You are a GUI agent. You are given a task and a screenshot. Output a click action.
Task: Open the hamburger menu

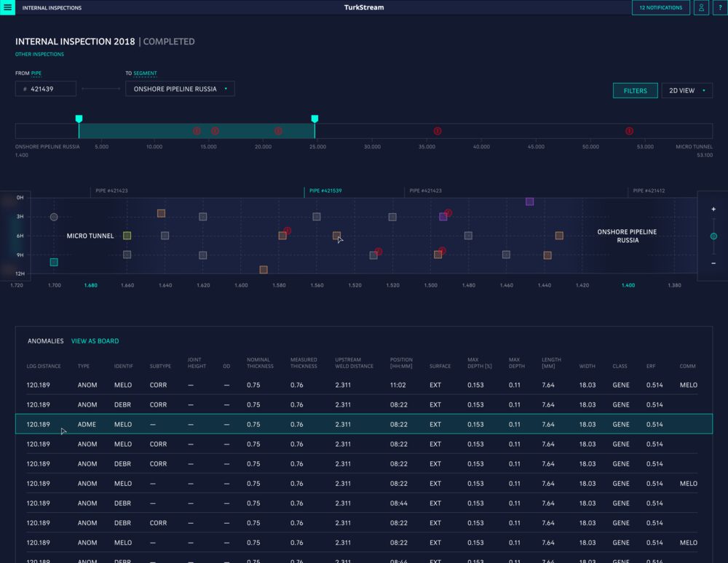click(x=7, y=7)
